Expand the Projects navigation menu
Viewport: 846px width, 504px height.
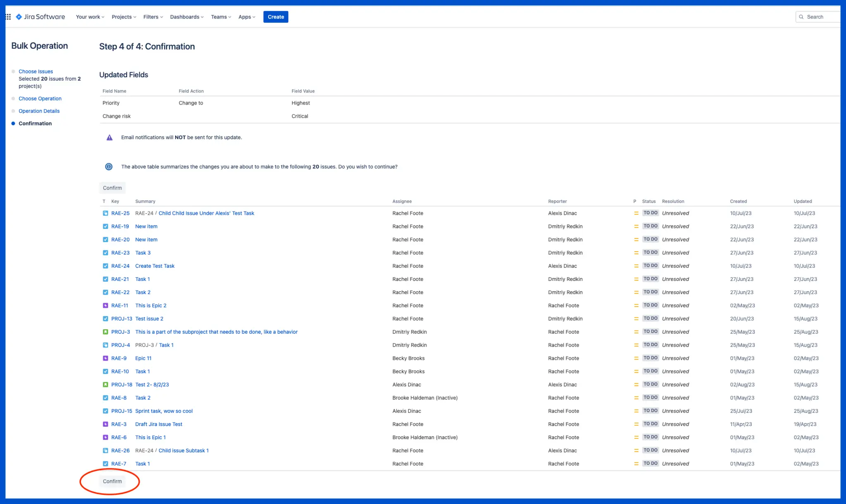pyautogui.click(x=123, y=17)
